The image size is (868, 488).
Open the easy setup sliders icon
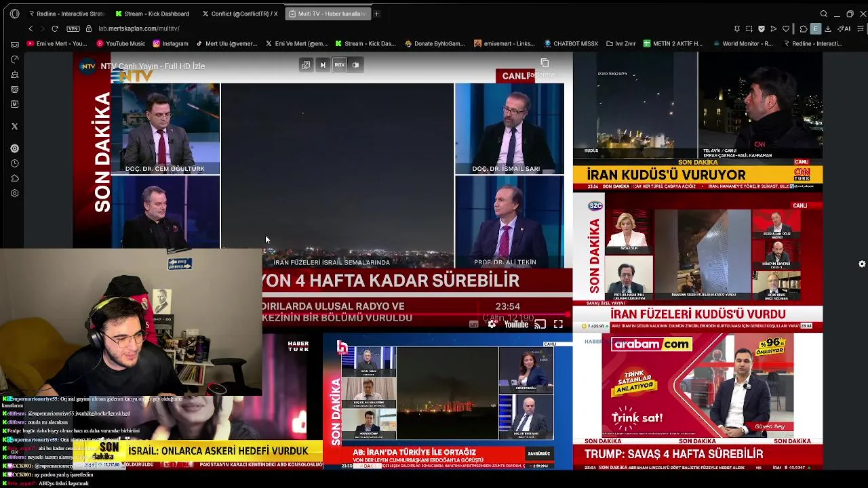pos(861,28)
